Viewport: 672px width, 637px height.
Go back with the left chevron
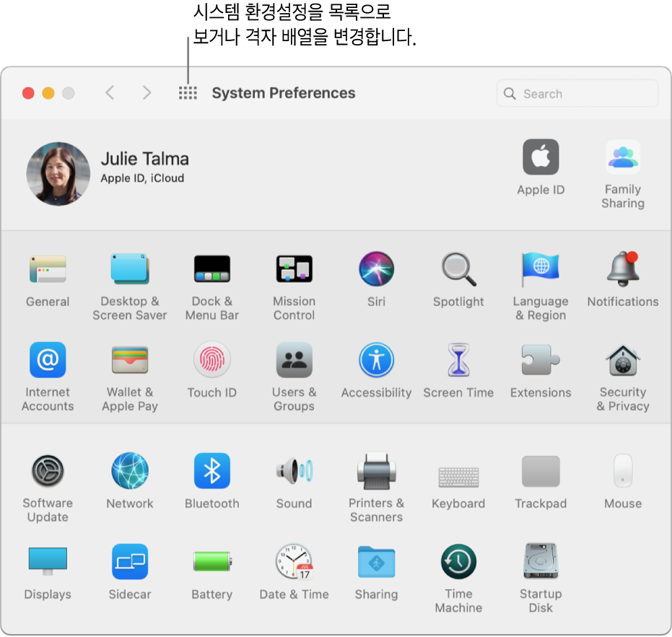[x=110, y=93]
